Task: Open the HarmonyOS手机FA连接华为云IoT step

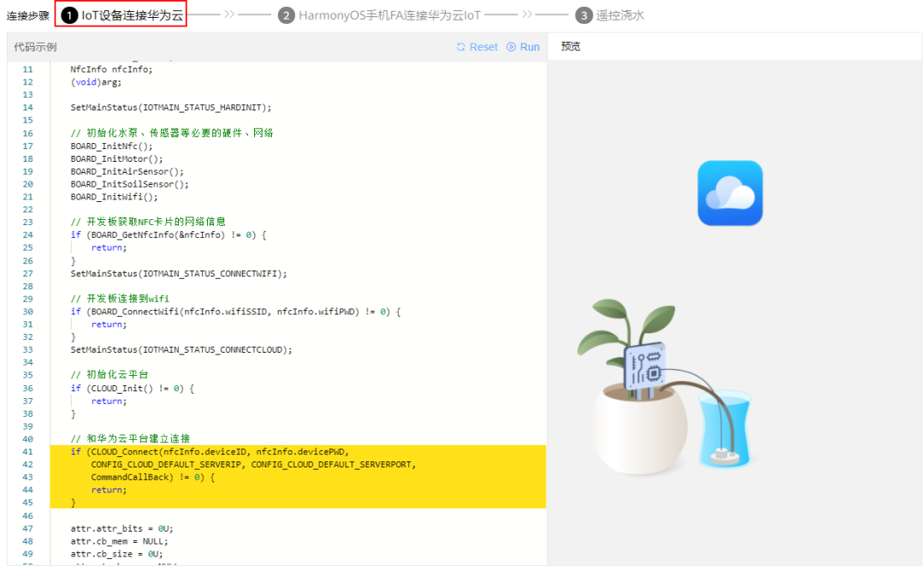Action: click(388, 15)
